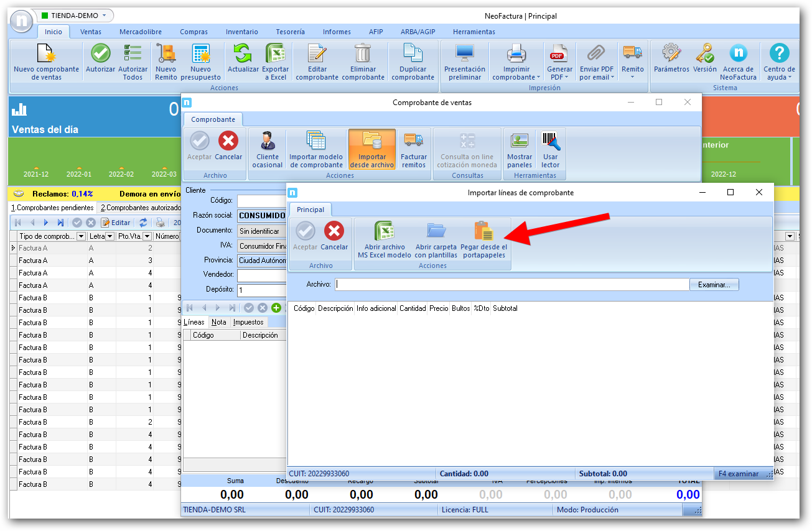Open the Inventario ribbon tab
Viewport: 812px width, 531px height.
(241, 32)
